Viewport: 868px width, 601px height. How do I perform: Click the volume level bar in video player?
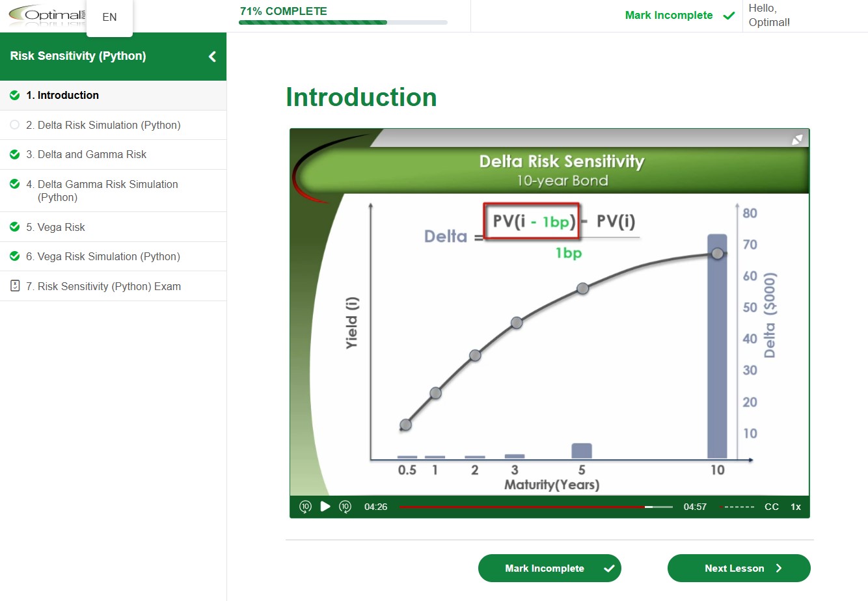(x=738, y=507)
